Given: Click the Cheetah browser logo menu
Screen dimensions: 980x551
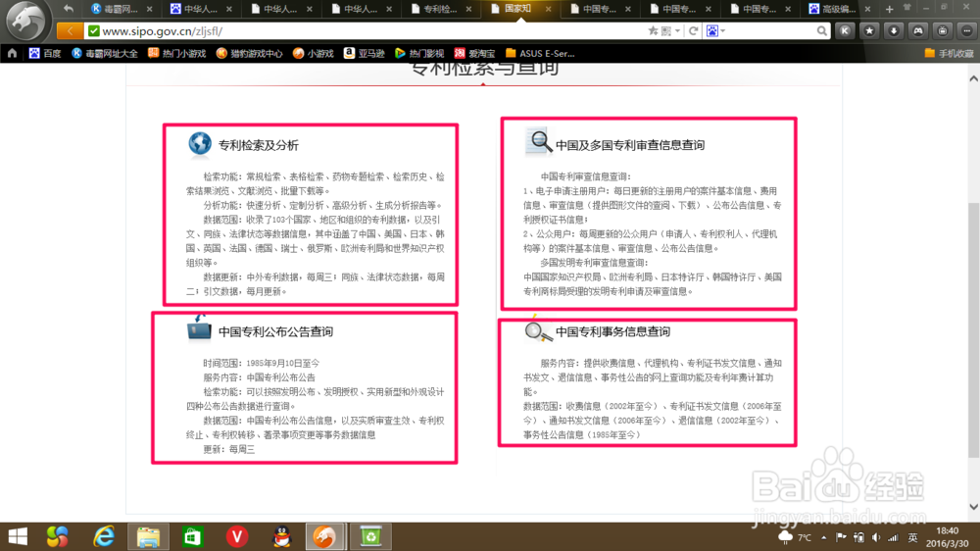Looking at the screenshot, I should (x=25, y=21).
